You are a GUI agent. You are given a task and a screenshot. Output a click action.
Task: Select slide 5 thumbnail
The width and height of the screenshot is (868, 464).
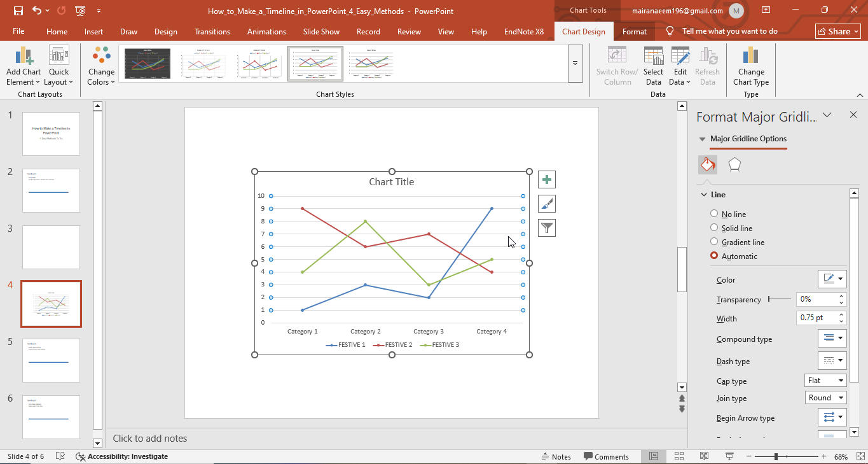(x=52, y=360)
